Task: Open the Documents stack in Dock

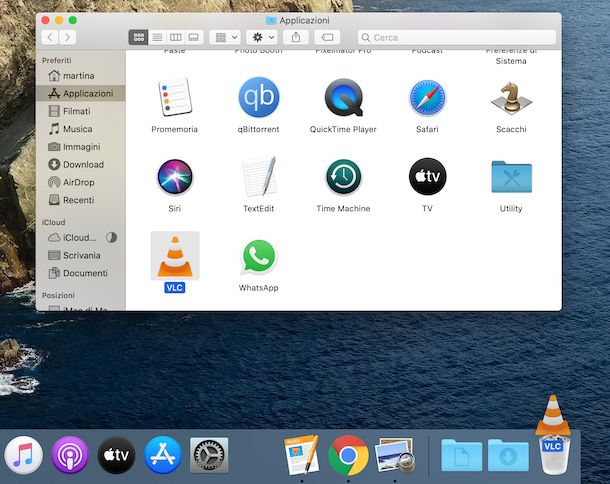Action: click(x=461, y=455)
